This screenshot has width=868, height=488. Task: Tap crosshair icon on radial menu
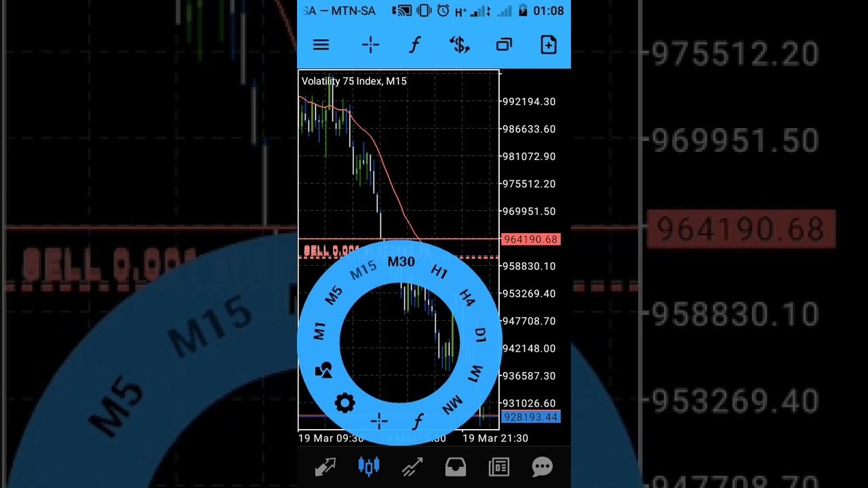click(x=379, y=422)
